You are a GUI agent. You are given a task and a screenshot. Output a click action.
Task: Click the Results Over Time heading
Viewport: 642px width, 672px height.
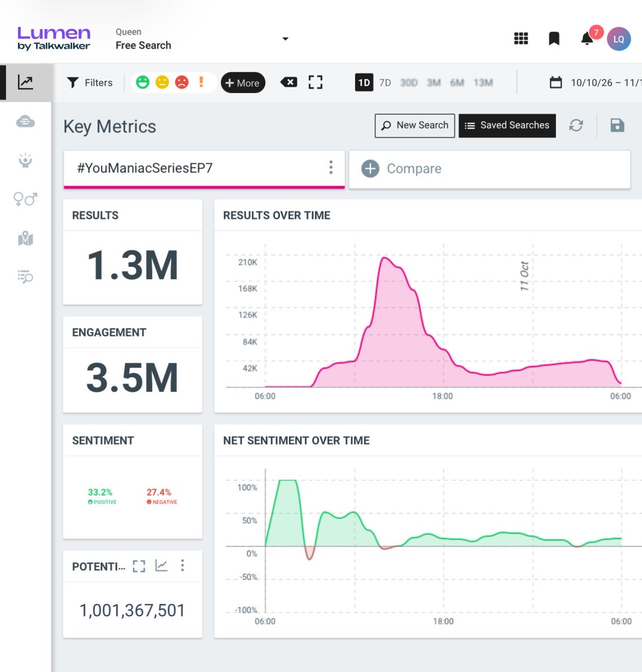click(x=277, y=216)
